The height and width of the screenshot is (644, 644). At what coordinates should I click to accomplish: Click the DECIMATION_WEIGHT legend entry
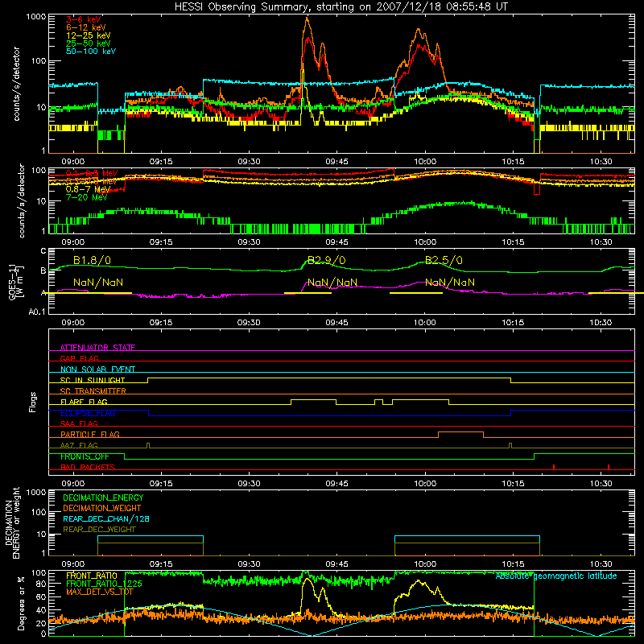click(x=102, y=509)
